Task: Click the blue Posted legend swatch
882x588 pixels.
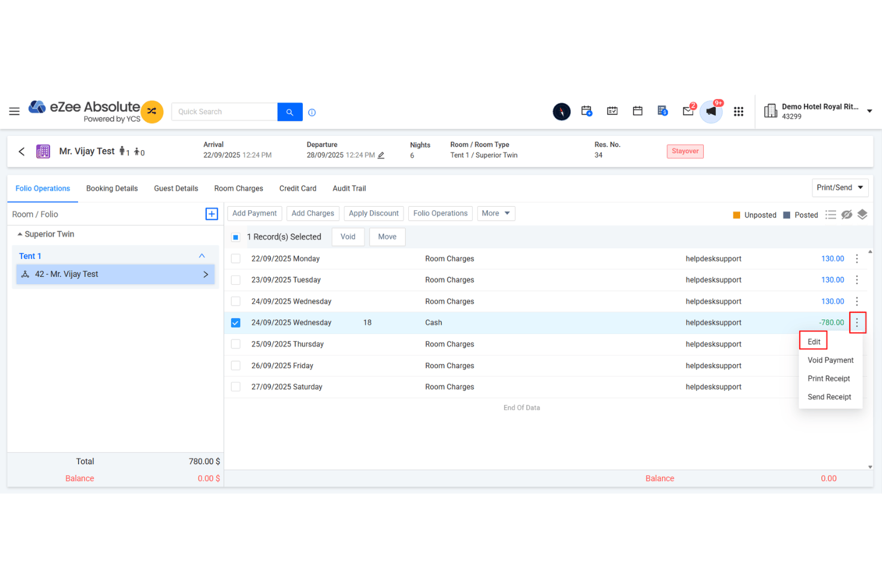Action: (787, 215)
